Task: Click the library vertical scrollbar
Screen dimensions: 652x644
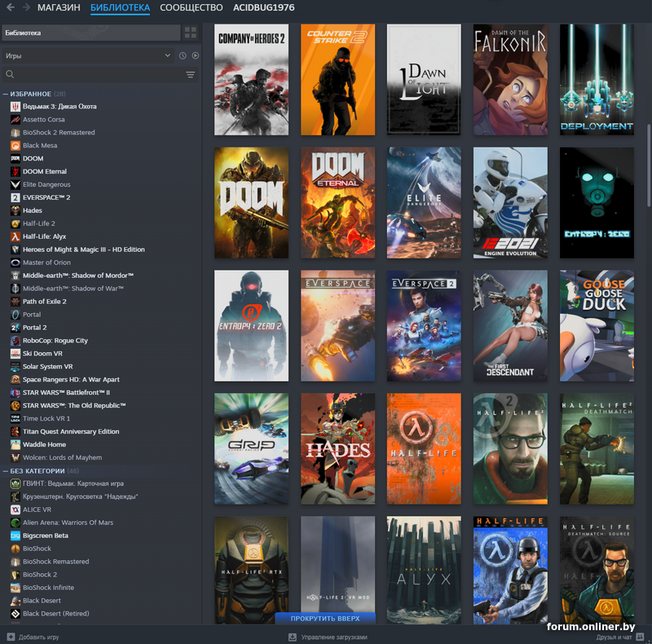Action: pyautogui.click(x=649, y=163)
